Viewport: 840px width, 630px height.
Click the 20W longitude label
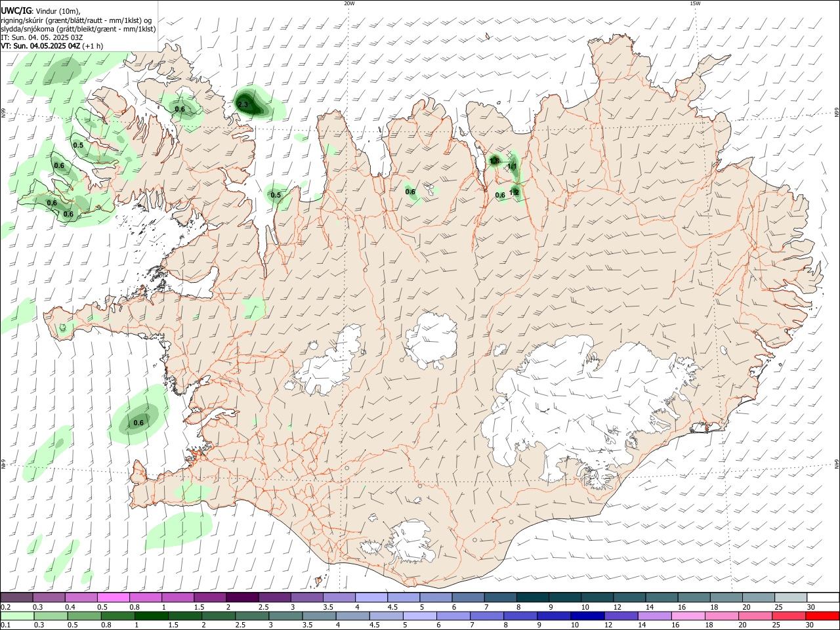click(x=349, y=3)
